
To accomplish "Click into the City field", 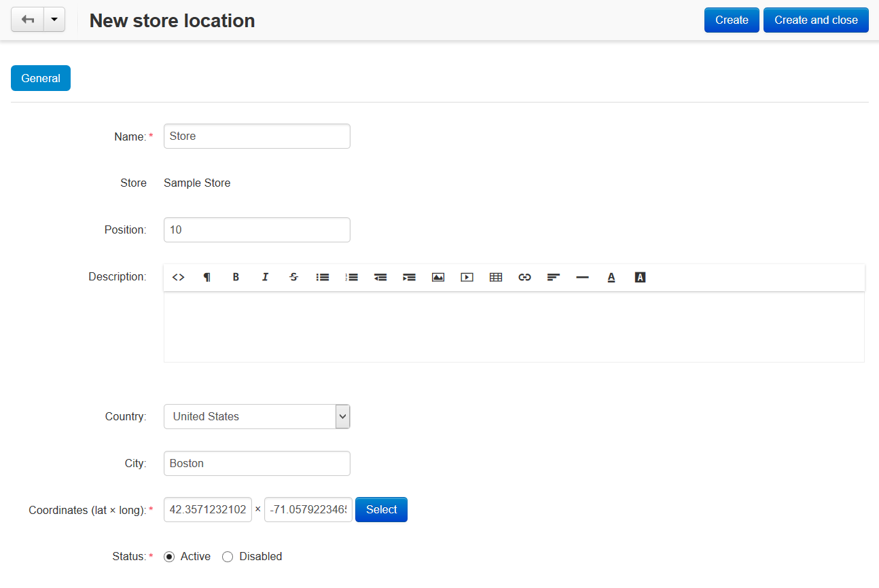I will 257,463.
